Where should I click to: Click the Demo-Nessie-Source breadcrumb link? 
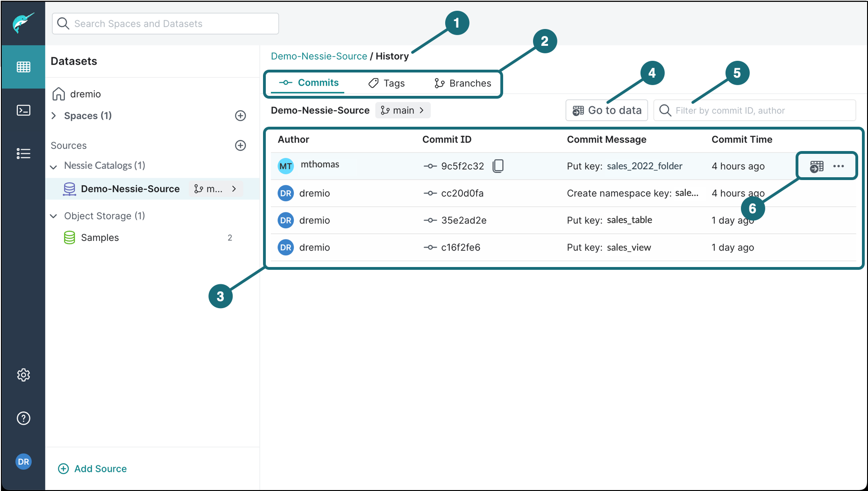[x=319, y=56]
